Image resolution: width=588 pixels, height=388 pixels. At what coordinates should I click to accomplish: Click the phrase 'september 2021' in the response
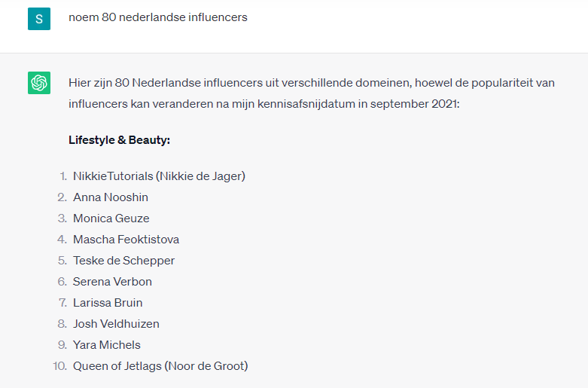pyautogui.click(x=413, y=103)
